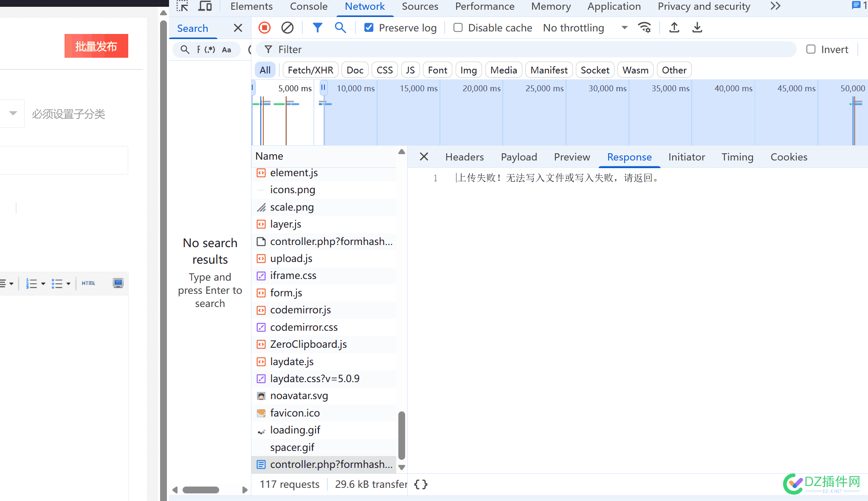Switch to the Headers tab

tap(465, 157)
